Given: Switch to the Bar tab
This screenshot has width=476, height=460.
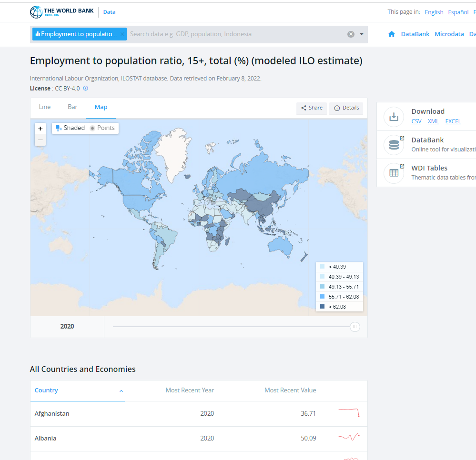Looking at the screenshot, I should pos(72,107).
